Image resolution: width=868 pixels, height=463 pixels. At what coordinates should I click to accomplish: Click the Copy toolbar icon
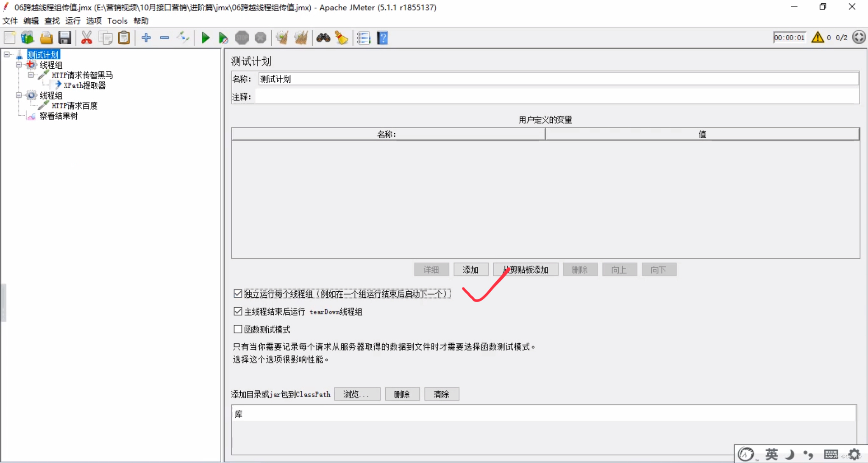point(105,38)
